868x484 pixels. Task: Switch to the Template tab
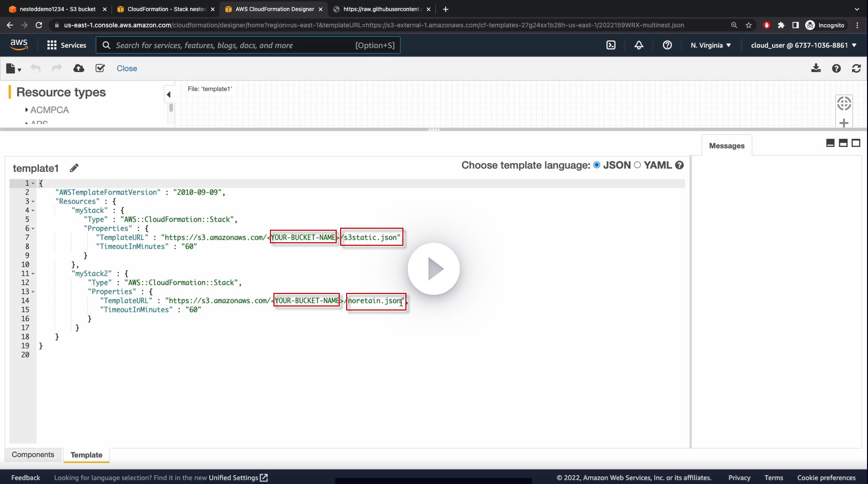point(86,455)
